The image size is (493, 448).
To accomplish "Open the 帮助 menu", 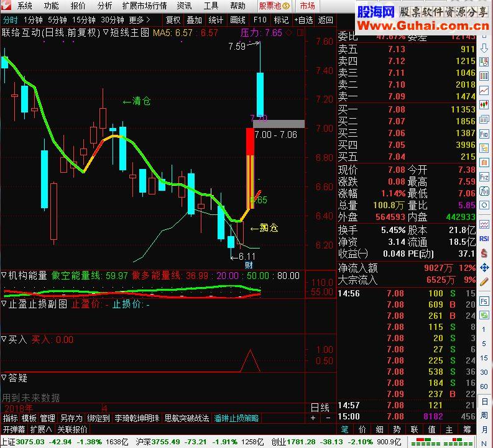I will [237, 6].
